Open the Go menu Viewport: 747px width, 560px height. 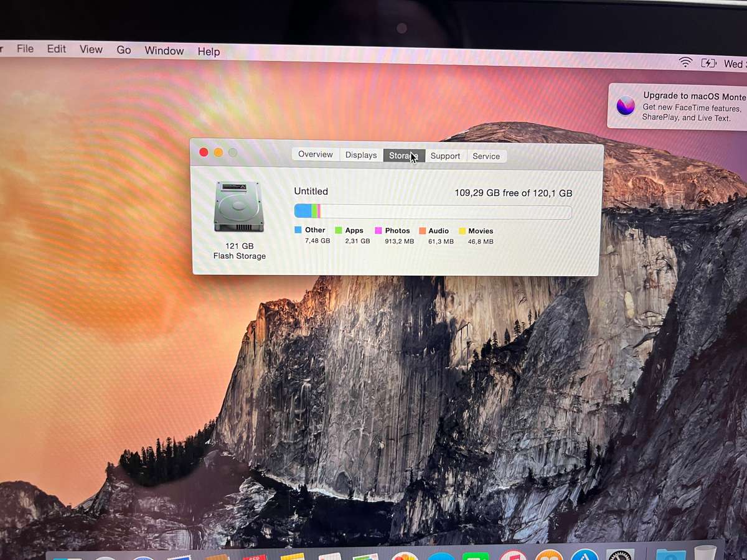coord(123,50)
